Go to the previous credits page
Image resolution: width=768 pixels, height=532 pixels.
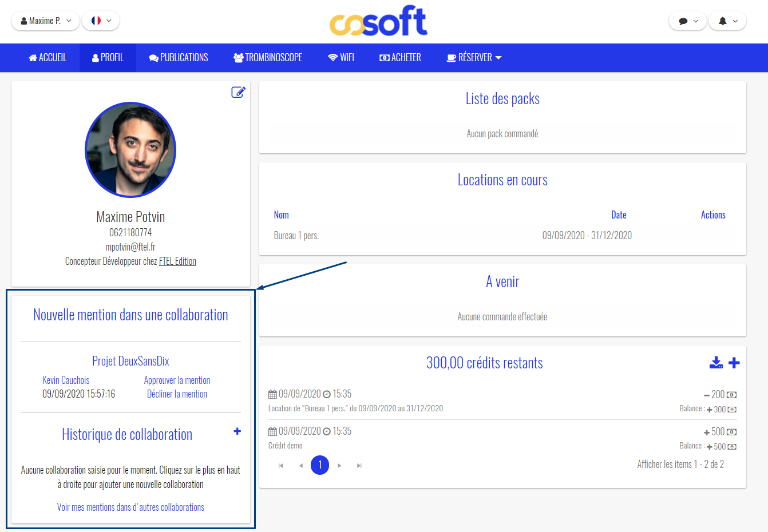300,466
